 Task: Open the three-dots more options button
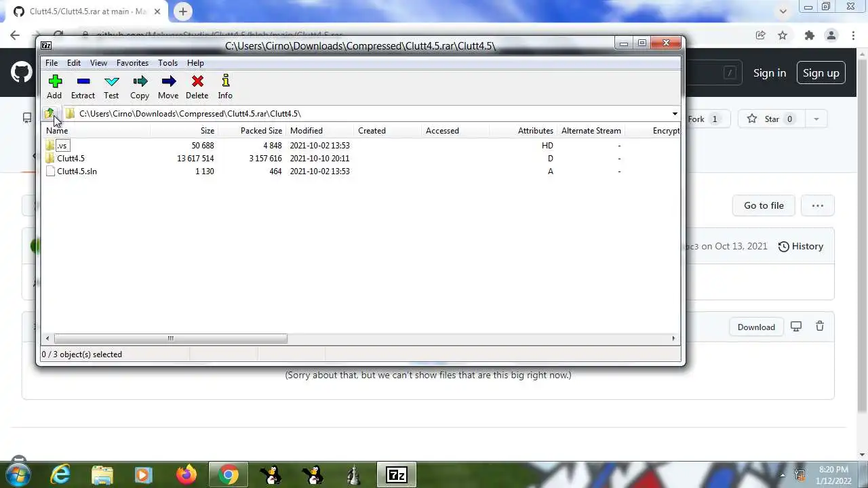pos(818,205)
